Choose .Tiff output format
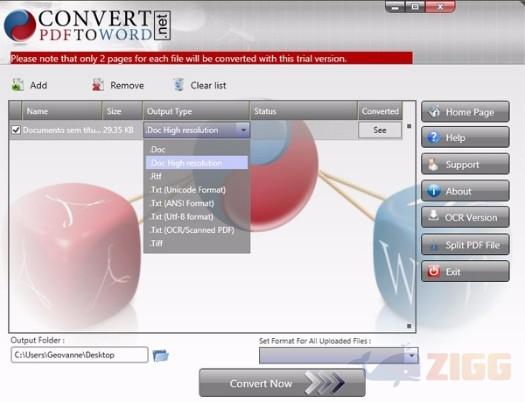The width and height of the screenshot is (525, 402). [x=197, y=243]
